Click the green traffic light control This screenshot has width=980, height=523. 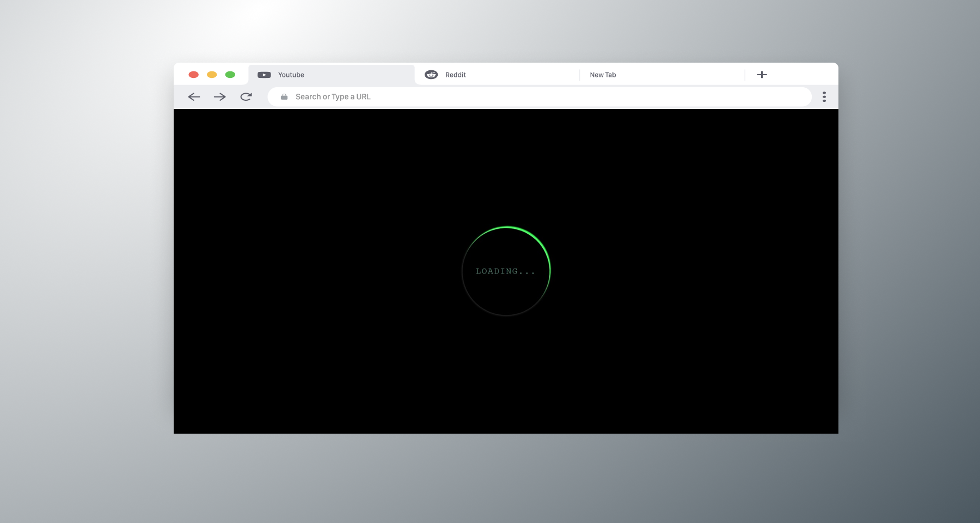click(230, 74)
